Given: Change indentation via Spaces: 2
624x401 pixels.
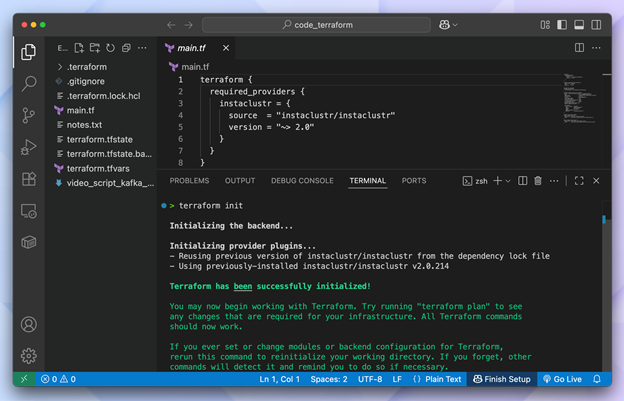Looking at the screenshot, I should [x=329, y=379].
